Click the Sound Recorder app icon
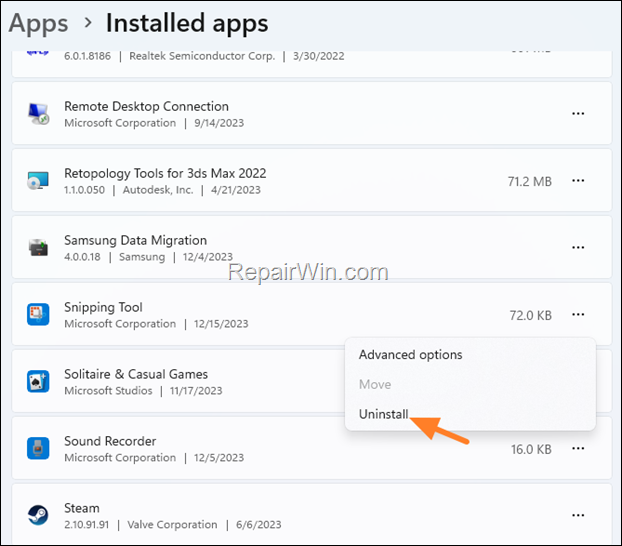622x546 pixels. pos(38,448)
